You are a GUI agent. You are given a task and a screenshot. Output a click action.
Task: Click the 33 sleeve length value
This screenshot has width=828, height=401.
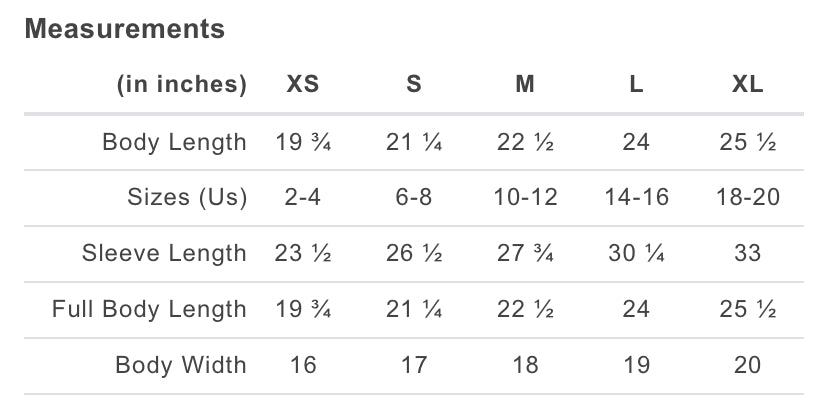click(x=748, y=254)
